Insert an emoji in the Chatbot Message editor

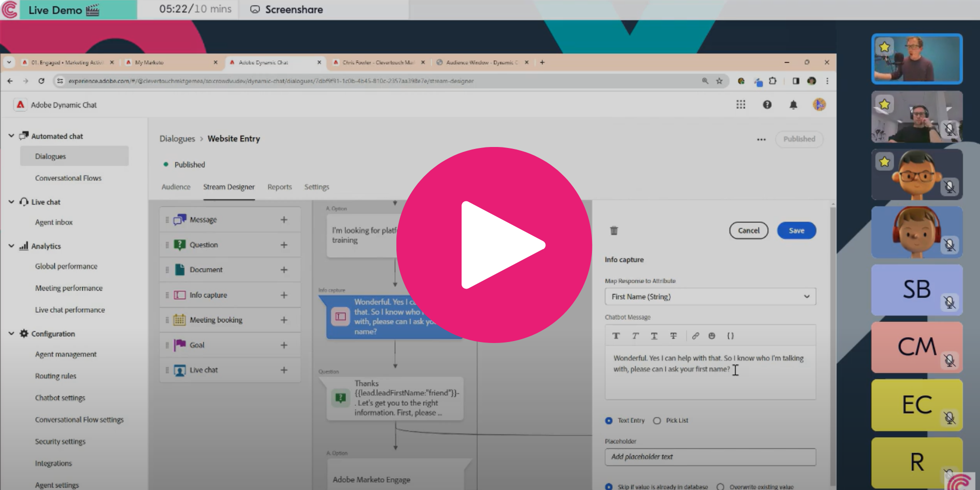[x=712, y=336]
